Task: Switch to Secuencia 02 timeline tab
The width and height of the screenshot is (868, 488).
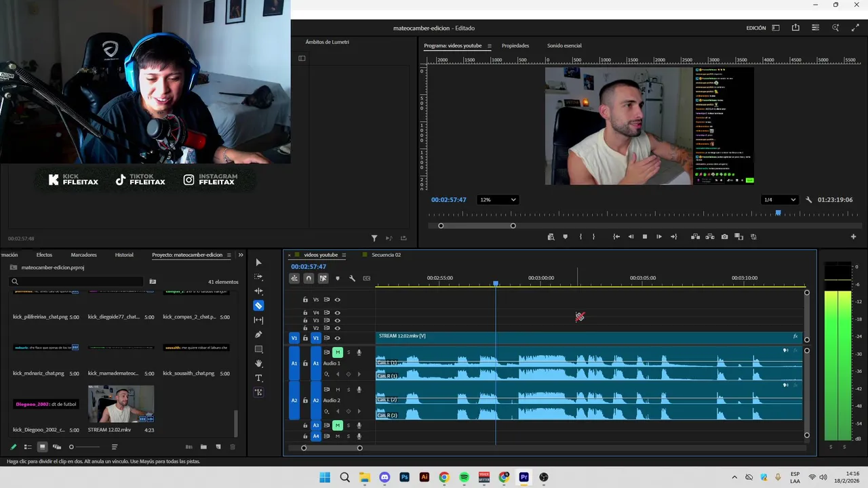Action: pyautogui.click(x=386, y=255)
